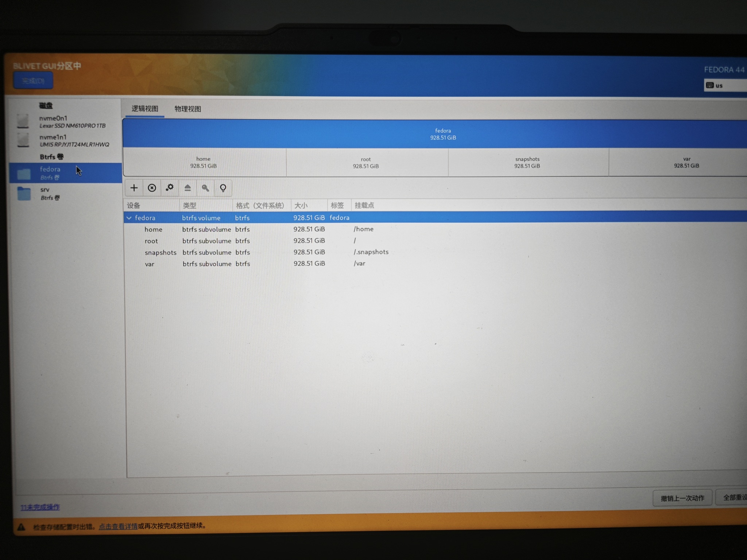
Task: Click the 标签 column header
Action: (x=339, y=205)
